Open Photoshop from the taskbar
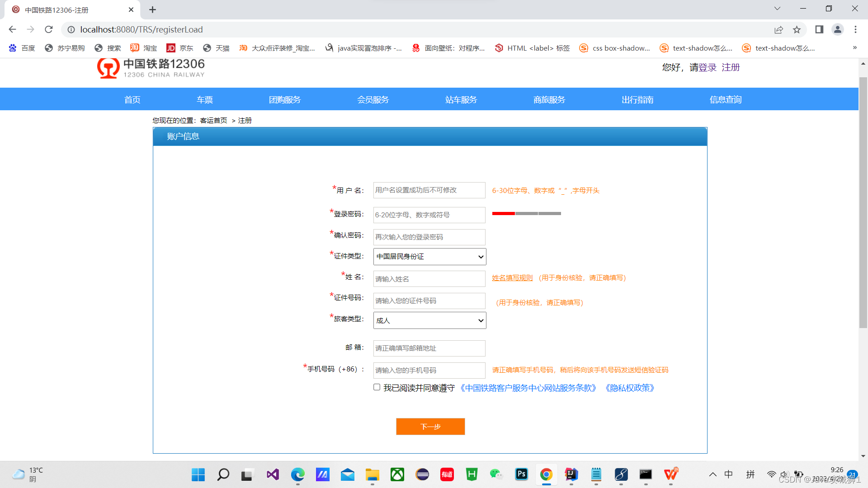868x488 pixels. tap(521, 475)
